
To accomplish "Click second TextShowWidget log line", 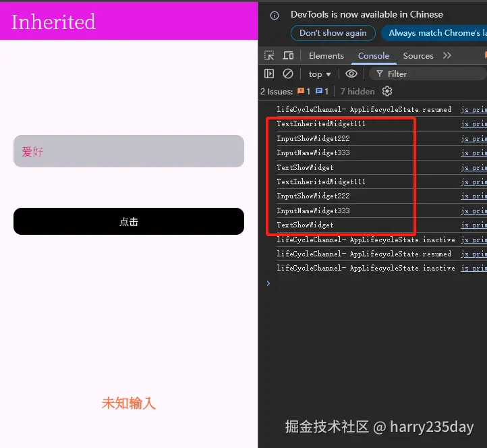I will pos(305,225).
